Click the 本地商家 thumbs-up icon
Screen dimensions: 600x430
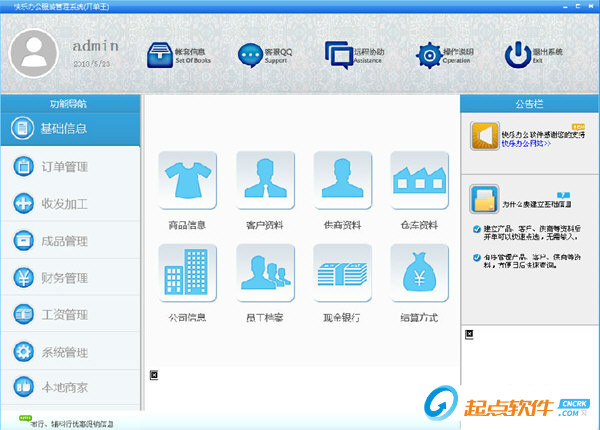[x=23, y=387]
